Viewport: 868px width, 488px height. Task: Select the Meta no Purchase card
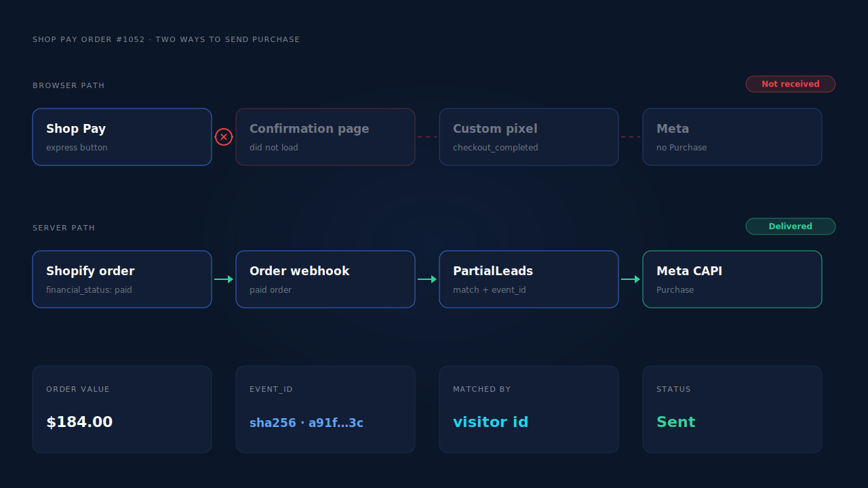732,137
